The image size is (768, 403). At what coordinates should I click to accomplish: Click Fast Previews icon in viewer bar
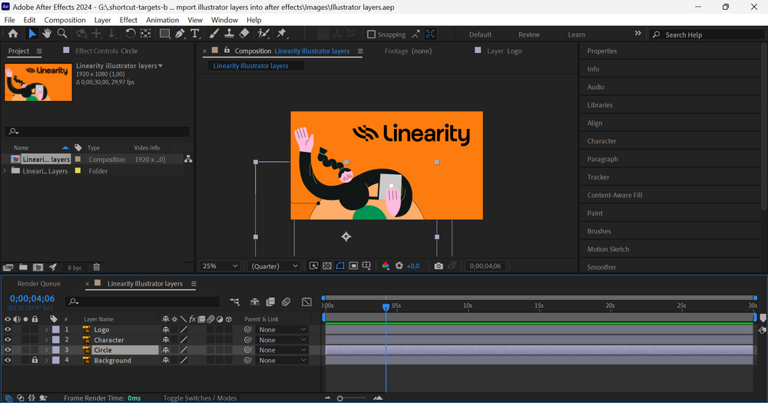click(313, 266)
